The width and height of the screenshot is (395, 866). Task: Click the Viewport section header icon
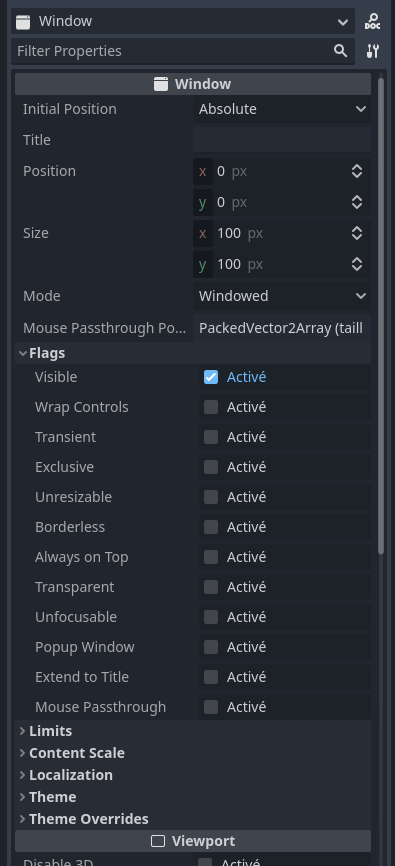158,841
